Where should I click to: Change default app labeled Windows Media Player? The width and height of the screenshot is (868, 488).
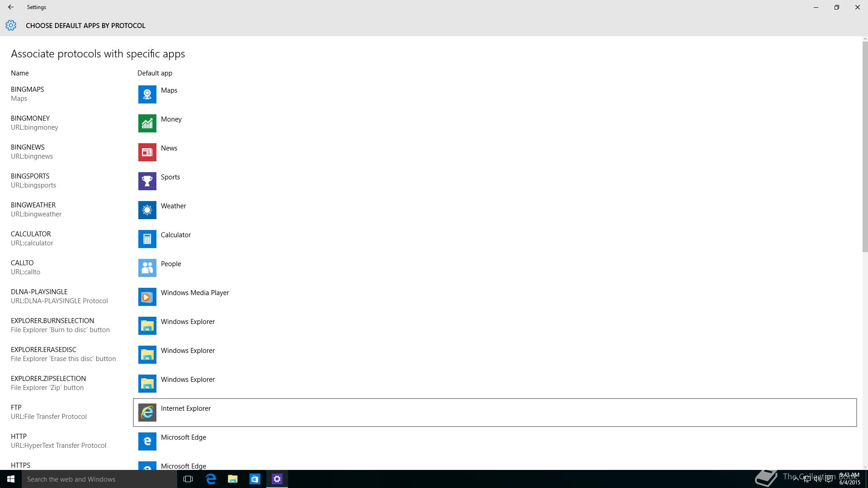pyautogui.click(x=195, y=293)
